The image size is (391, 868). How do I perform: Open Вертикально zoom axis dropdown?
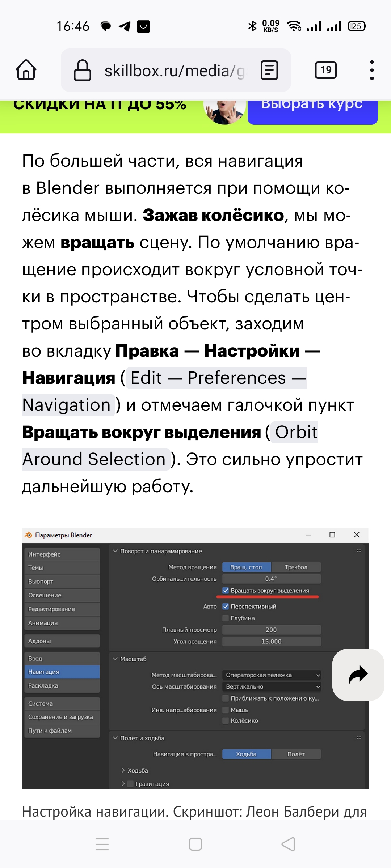tap(272, 686)
